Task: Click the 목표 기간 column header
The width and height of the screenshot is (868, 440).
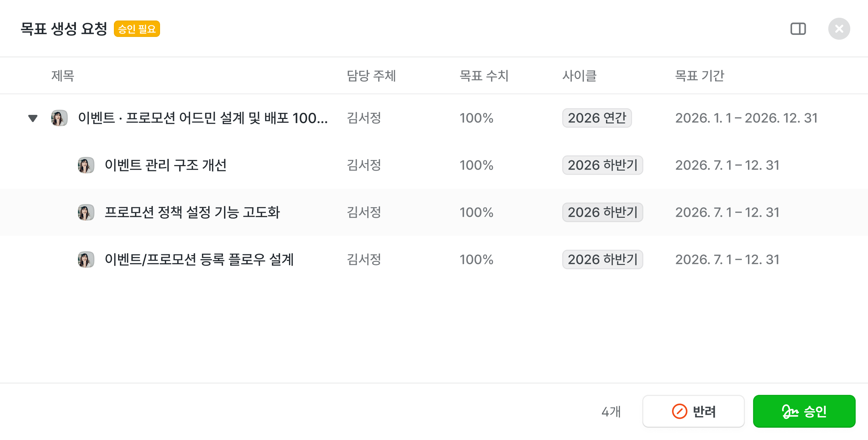Action: (x=699, y=76)
